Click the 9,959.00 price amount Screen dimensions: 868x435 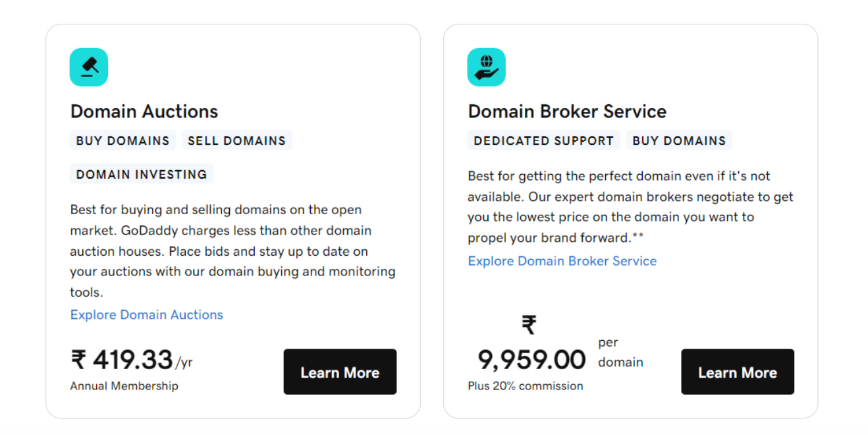pos(531,360)
